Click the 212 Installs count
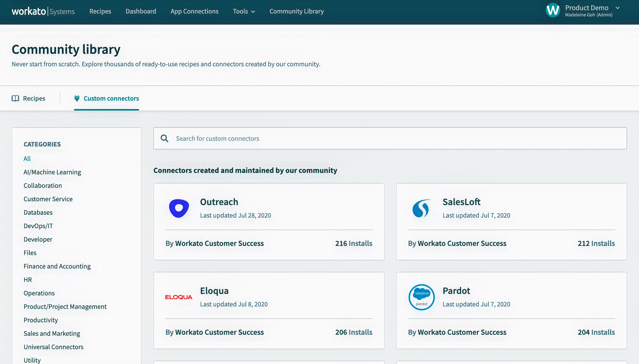This screenshot has height=364, width=639. tap(596, 243)
